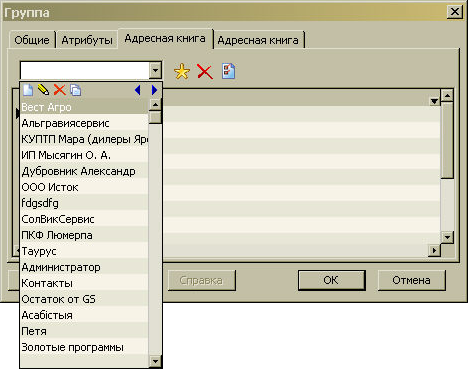Open the combo box dropdown arrow

(x=155, y=70)
